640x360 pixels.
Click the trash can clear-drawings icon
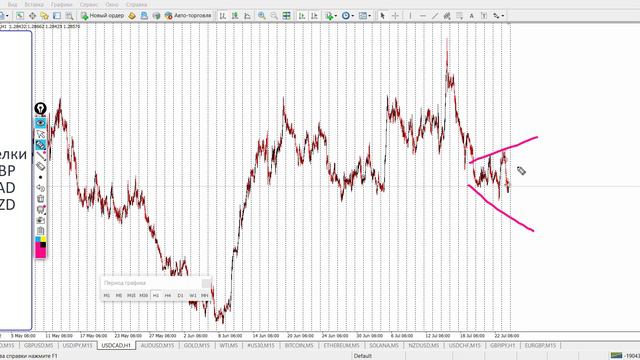[x=40, y=199]
